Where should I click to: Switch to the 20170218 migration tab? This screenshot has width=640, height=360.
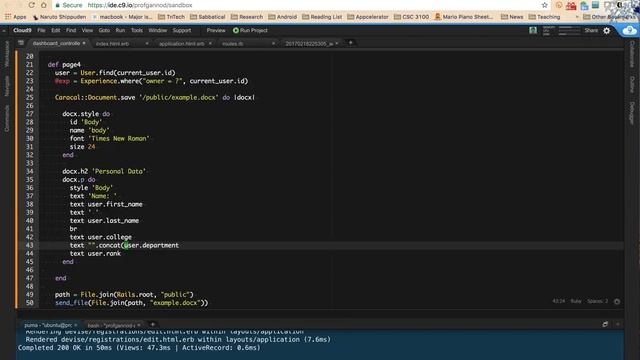click(x=309, y=43)
